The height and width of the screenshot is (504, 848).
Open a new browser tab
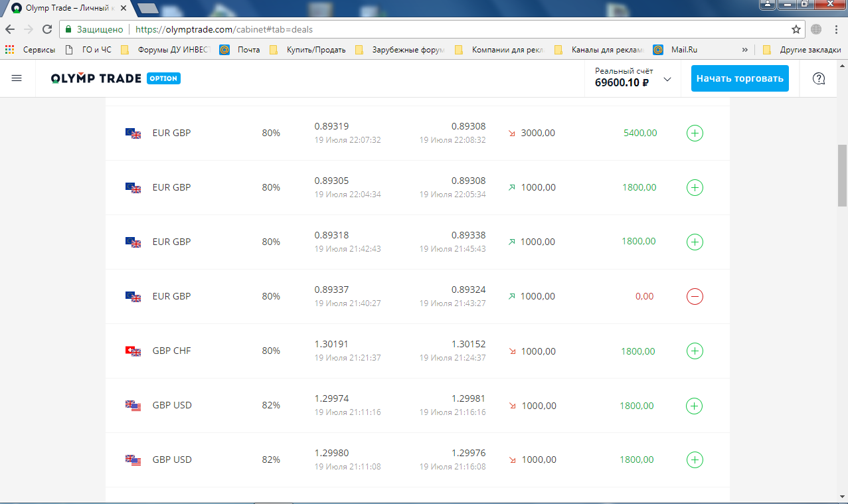point(148,8)
